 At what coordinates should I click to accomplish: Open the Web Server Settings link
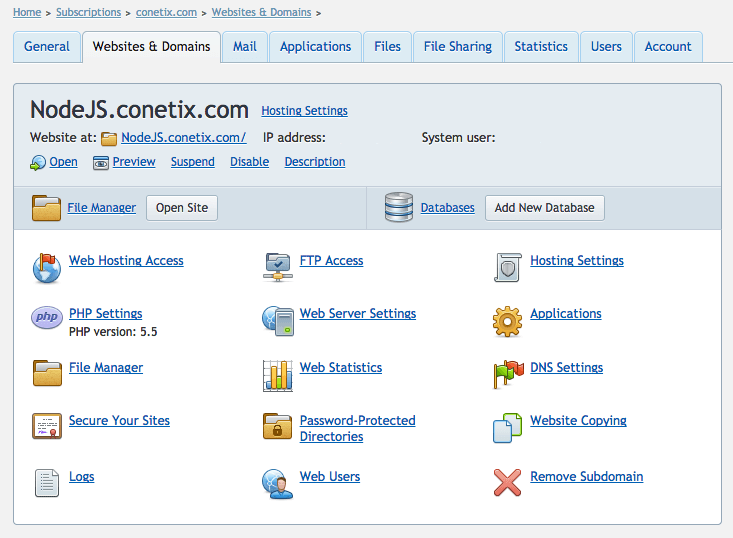[358, 313]
